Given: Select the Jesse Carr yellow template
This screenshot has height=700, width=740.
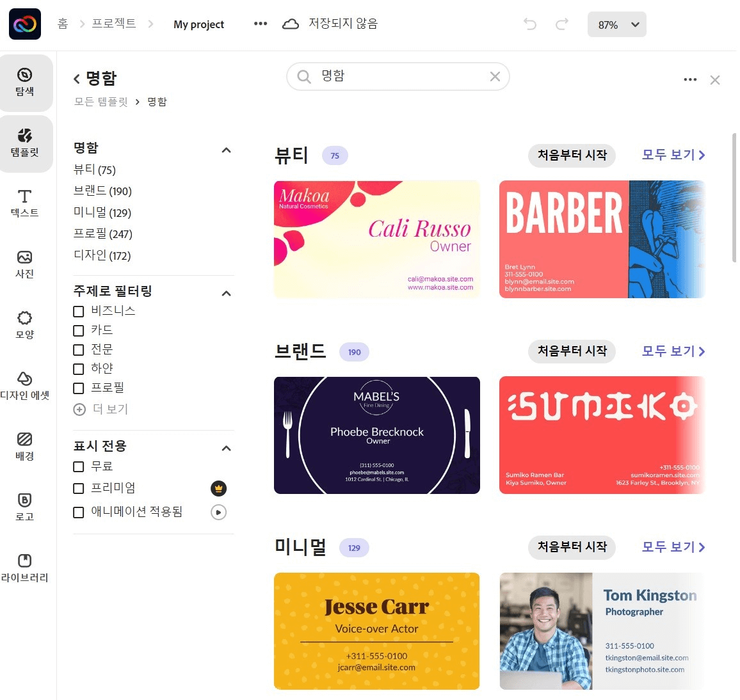Looking at the screenshot, I should (x=376, y=631).
